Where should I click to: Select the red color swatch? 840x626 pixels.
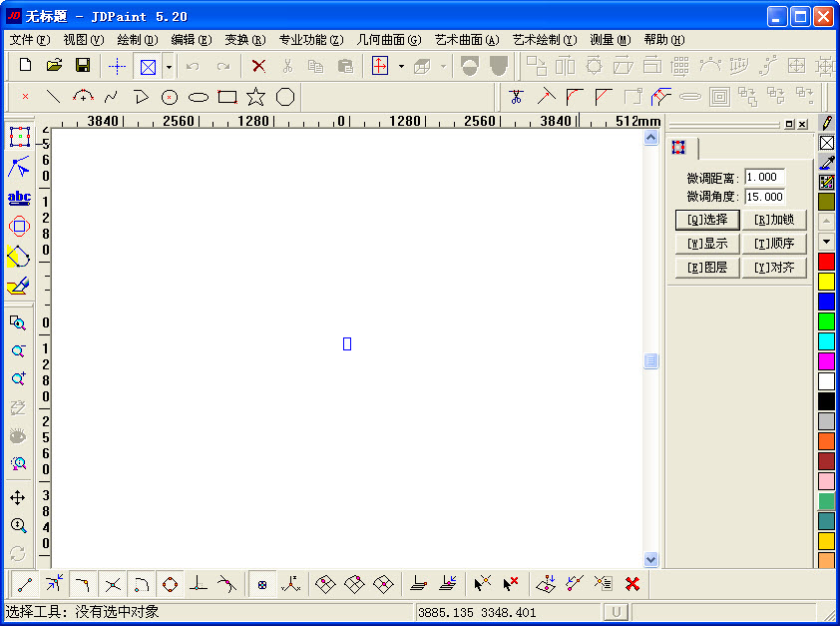click(825, 261)
